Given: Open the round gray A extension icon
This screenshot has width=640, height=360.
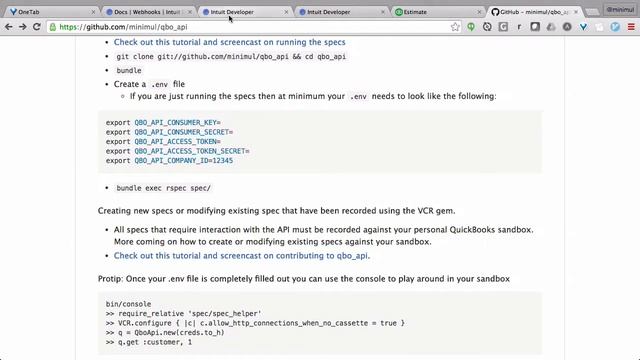Looking at the screenshot, I should tap(567, 27).
